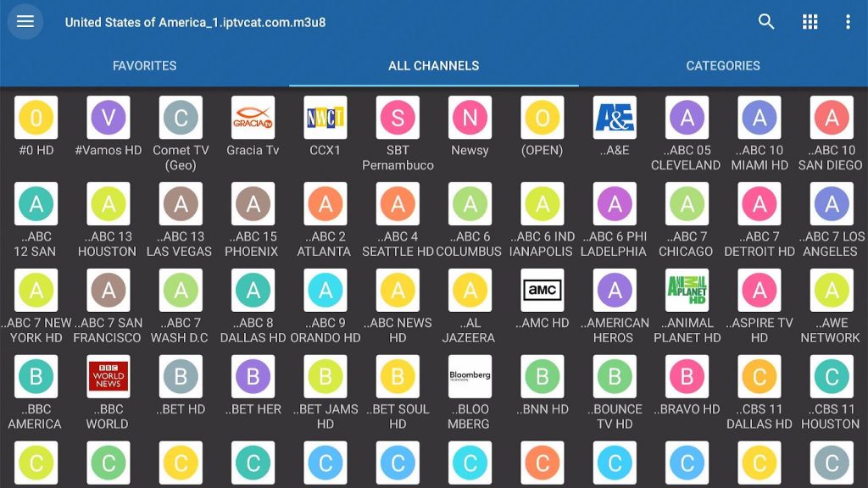Open the hamburger navigation menu
Screen dimensions: 868x488
coord(25,21)
